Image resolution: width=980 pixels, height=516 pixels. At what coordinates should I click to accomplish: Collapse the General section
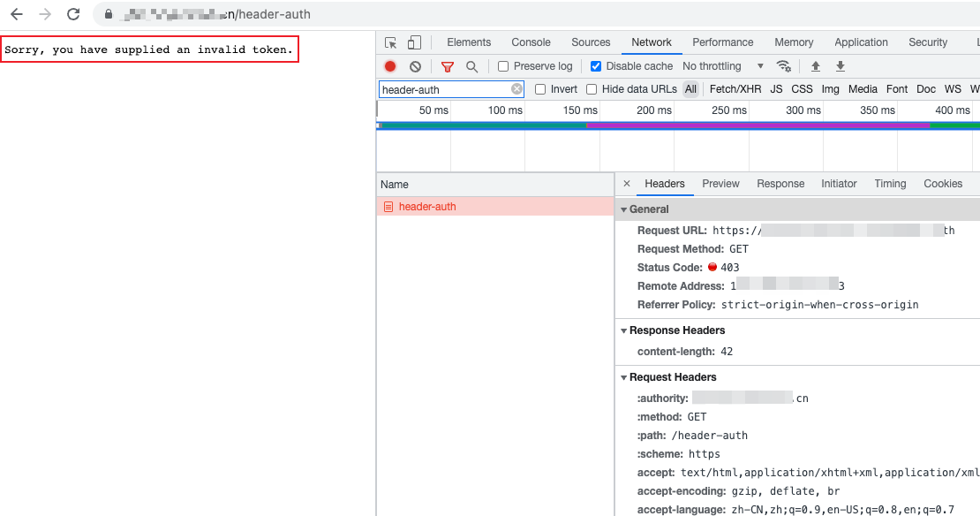(x=623, y=209)
